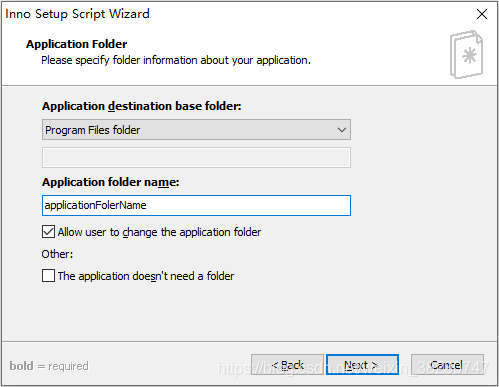
Task: Cancel the script wizard
Action: pos(447,365)
